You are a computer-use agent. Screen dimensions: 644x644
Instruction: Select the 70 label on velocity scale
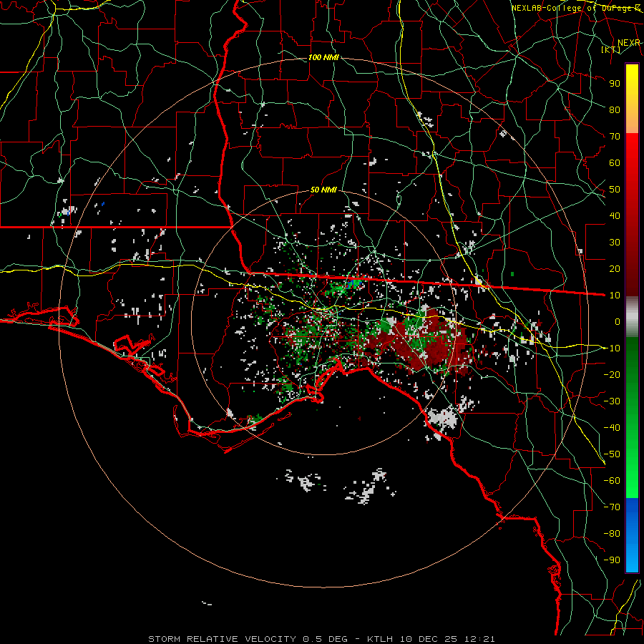tap(615, 137)
